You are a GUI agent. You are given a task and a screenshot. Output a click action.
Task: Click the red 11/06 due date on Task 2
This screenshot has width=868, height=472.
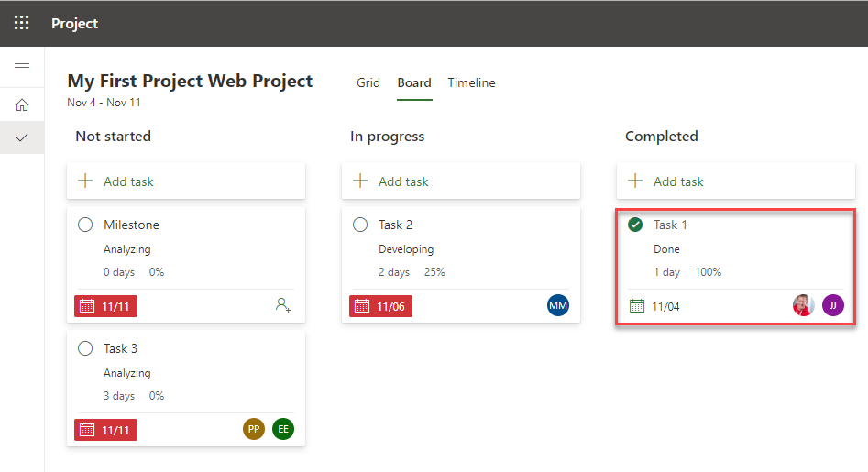click(381, 306)
